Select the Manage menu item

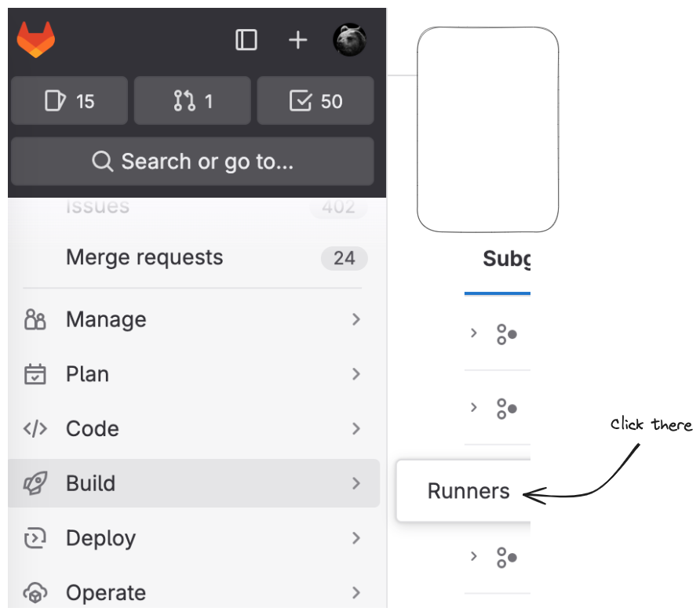point(194,319)
